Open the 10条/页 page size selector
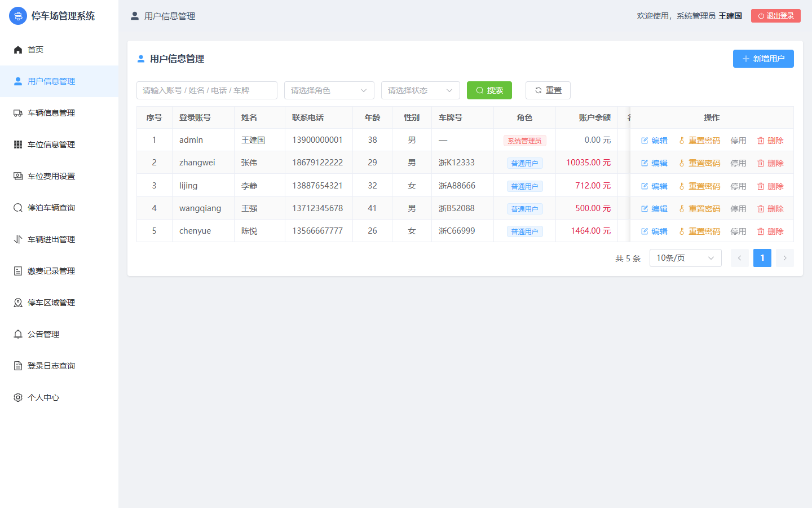812x508 pixels. pyautogui.click(x=686, y=258)
